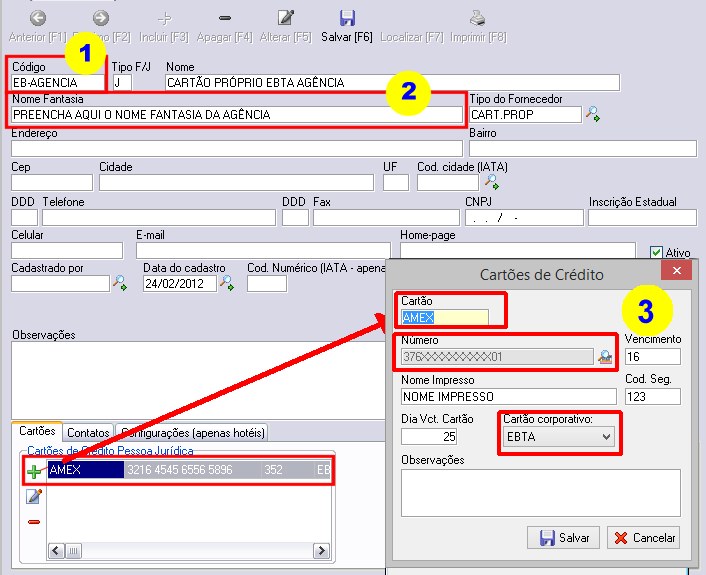Click the Inscrição Estadual field
Screen dimensions: 706x575
(643, 217)
